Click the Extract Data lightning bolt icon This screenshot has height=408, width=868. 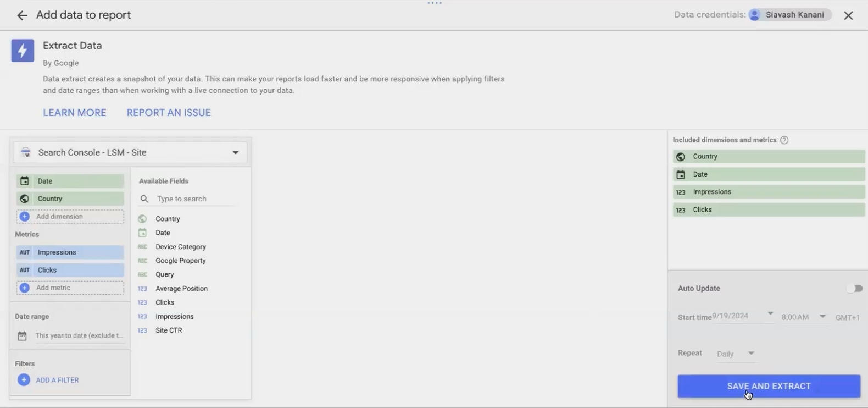[x=23, y=51]
